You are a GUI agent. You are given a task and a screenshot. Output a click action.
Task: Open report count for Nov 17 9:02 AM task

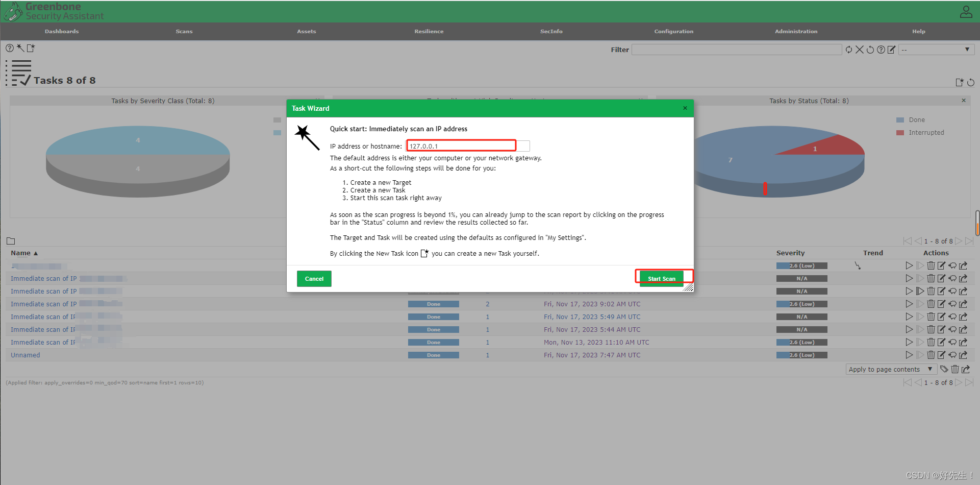tap(488, 304)
